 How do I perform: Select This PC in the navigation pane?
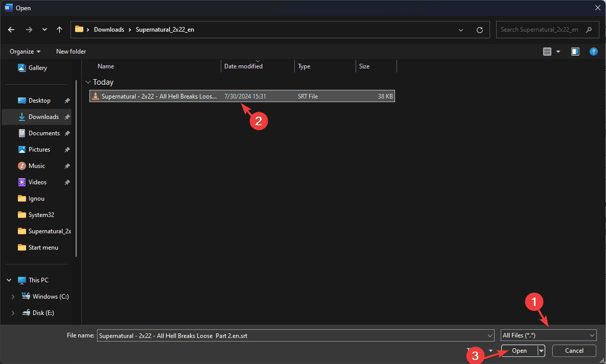click(38, 280)
